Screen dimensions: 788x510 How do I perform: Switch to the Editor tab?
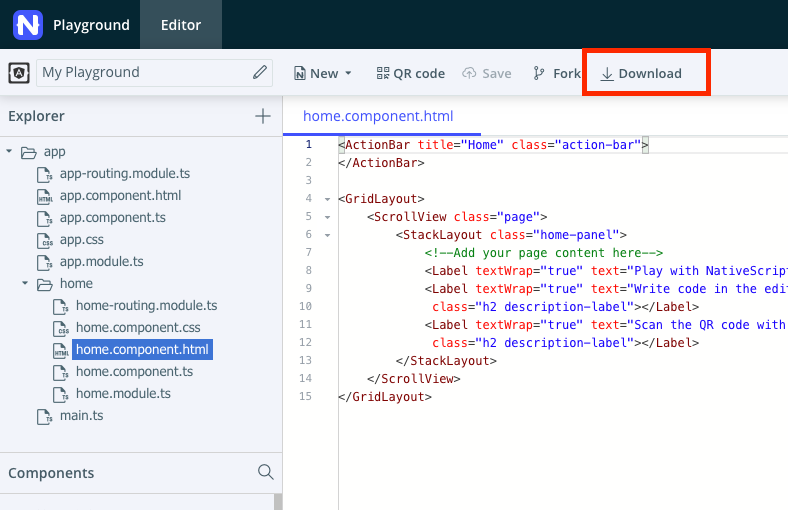(181, 25)
